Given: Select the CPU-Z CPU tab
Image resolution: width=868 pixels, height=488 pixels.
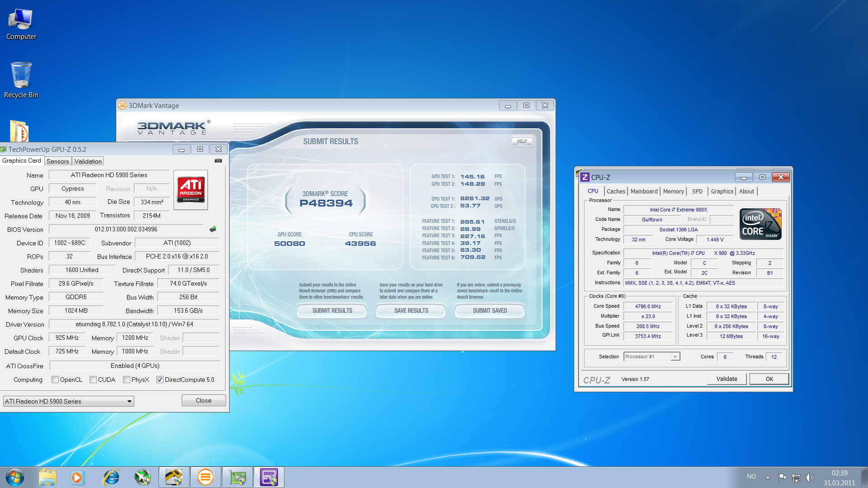Looking at the screenshot, I should pos(593,191).
